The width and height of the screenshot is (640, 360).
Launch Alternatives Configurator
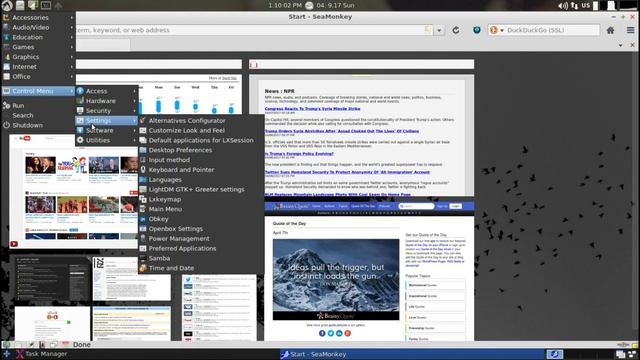pos(201,120)
